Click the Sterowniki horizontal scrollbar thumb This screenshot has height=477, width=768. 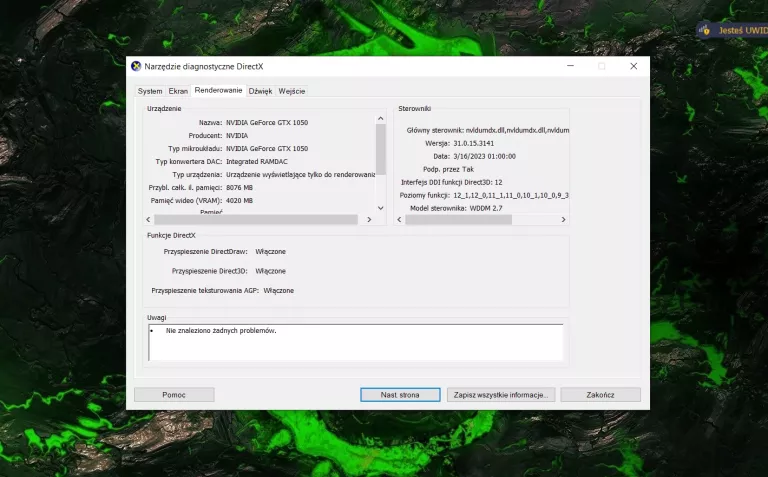[458, 219]
